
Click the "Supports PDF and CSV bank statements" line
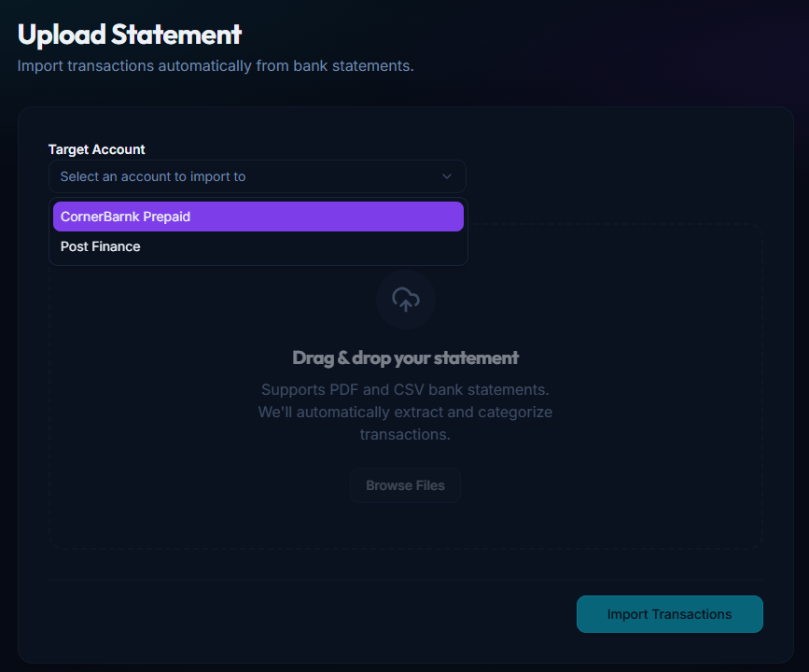(x=405, y=389)
